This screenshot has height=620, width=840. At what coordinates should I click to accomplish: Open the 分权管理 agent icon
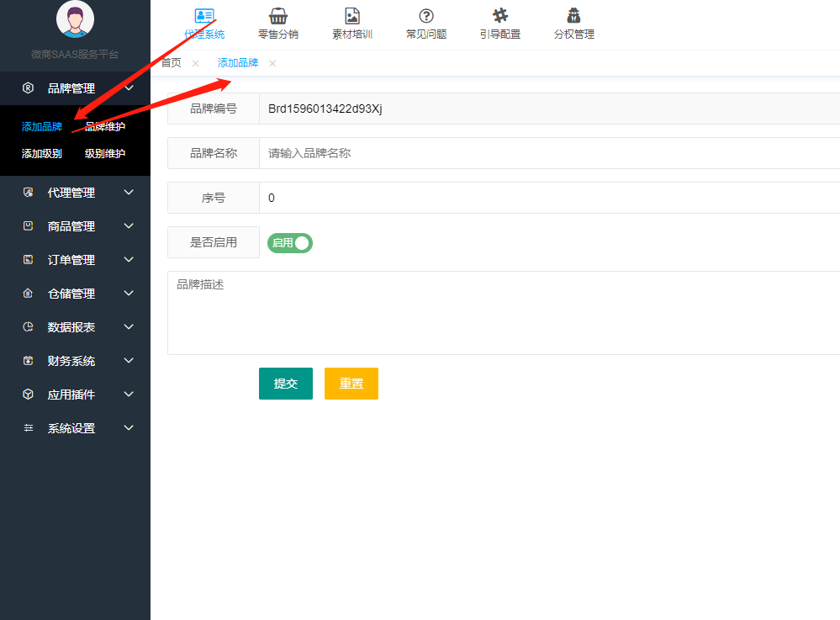point(574,16)
